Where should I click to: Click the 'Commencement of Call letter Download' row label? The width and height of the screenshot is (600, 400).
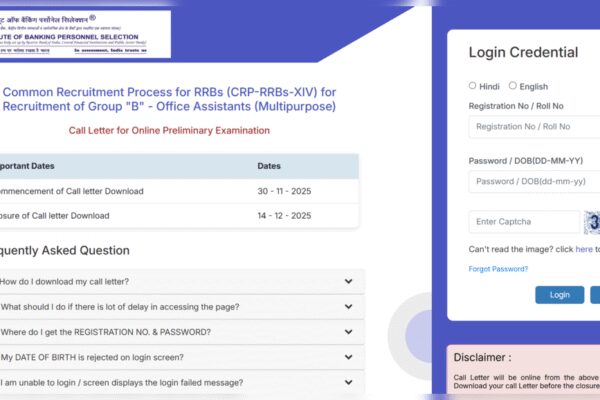[x=72, y=191]
